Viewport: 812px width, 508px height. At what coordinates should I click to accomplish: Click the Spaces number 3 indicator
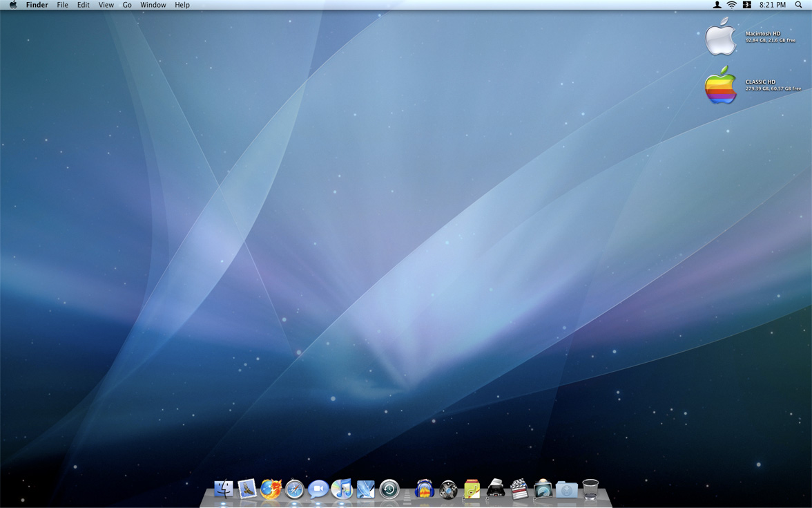(747, 5)
